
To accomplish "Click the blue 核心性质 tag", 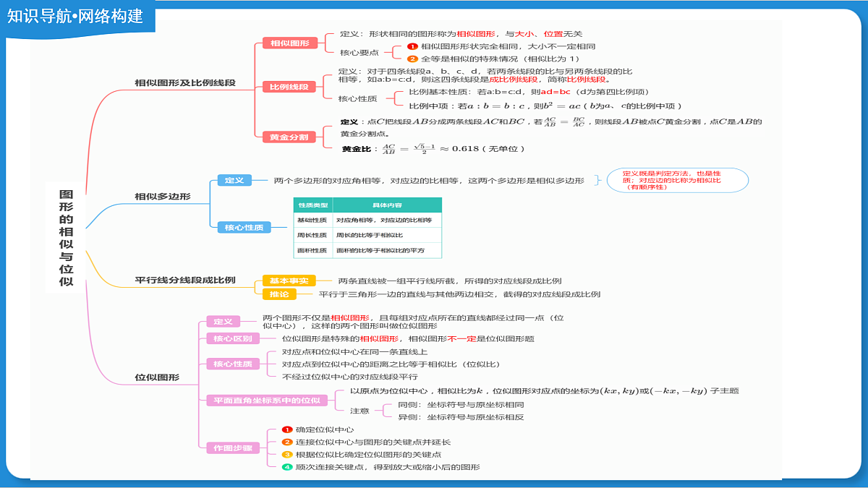I will pyautogui.click(x=244, y=227).
